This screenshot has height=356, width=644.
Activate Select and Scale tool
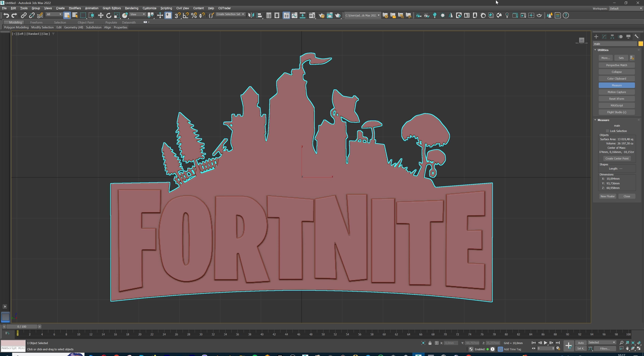coord(117,15)
